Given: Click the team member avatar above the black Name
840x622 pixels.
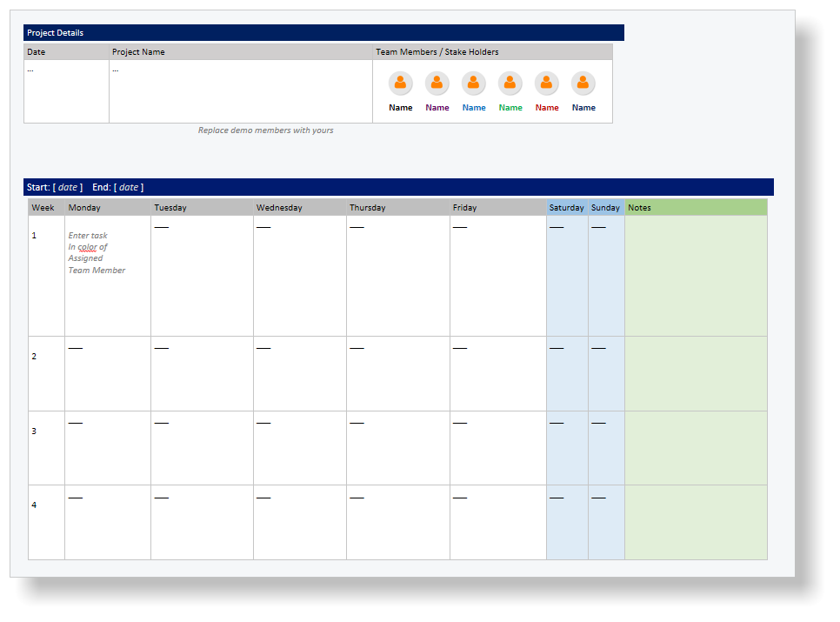Looking at the screenshot, I should click(400, 84).
